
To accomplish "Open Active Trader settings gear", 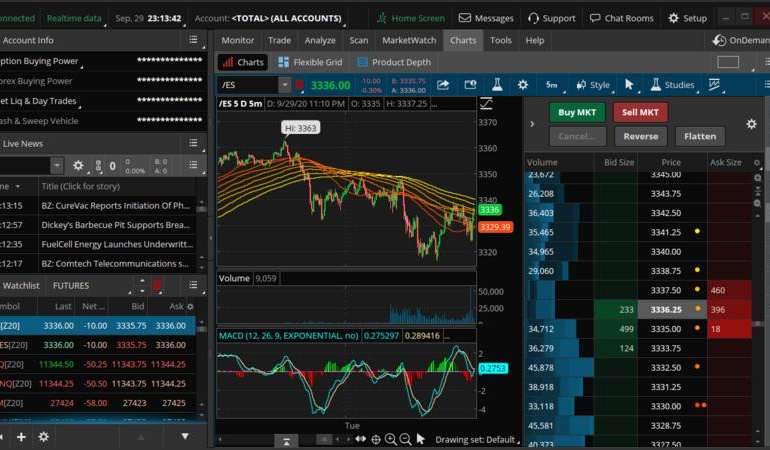I will (751, 124).
